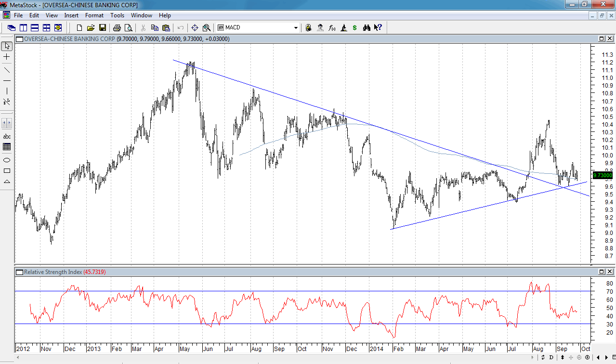
Task: Select the diagonal trendline drawing tool
Action: [x=7, y=70]
